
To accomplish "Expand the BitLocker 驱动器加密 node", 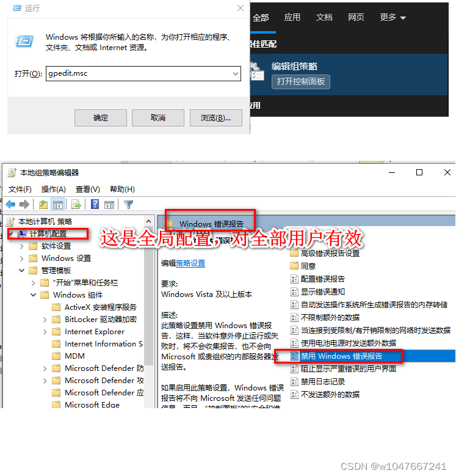I will [x=45, y=320].
